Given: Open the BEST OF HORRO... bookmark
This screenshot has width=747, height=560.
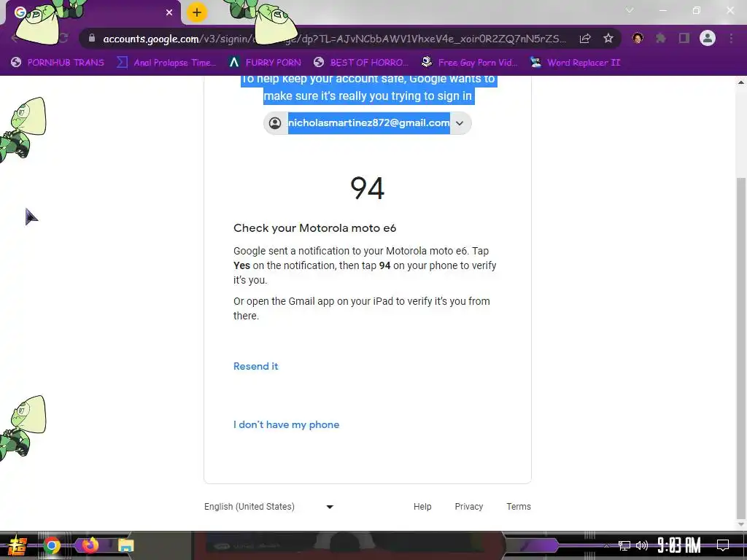Looking at the screenshot, I should coord(361,63).
